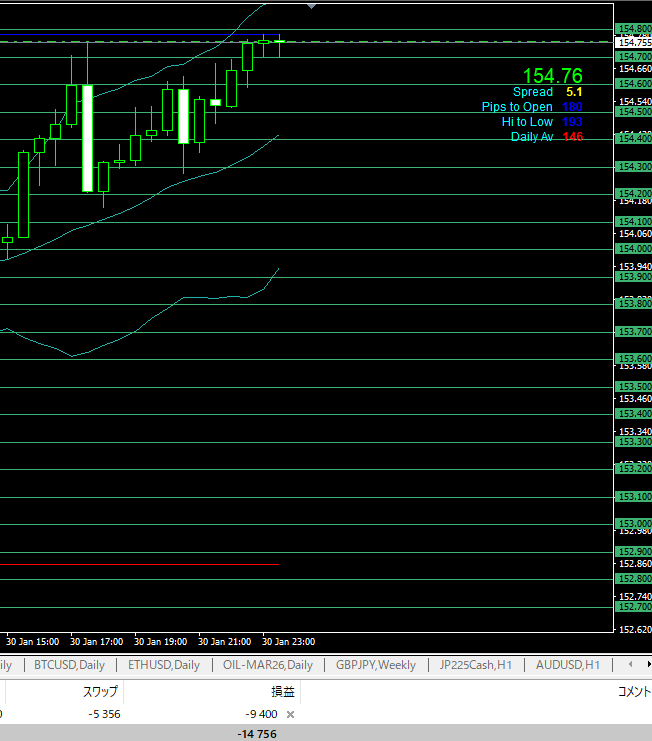
Task: Click the コメント column header
Action: pyautogui.click(x=634, y=691)
